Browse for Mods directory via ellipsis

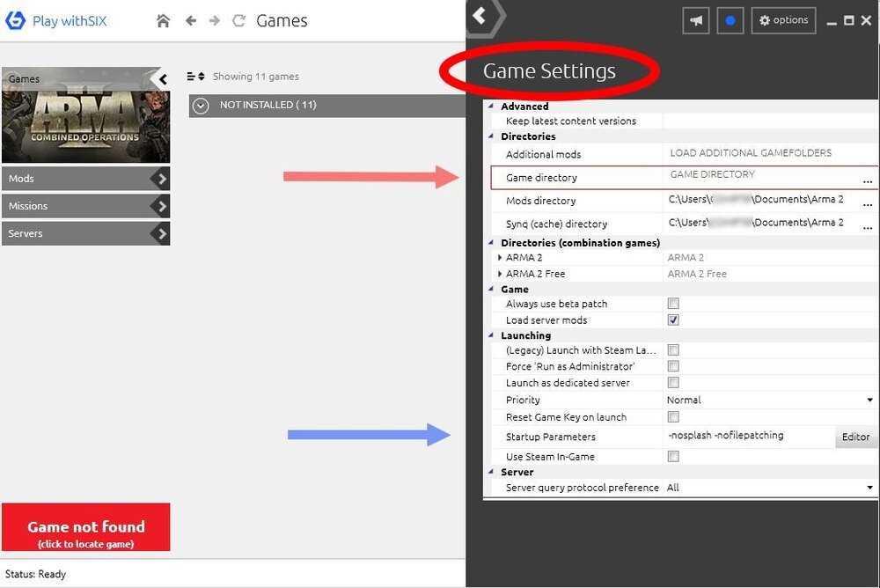coord(868,204)
